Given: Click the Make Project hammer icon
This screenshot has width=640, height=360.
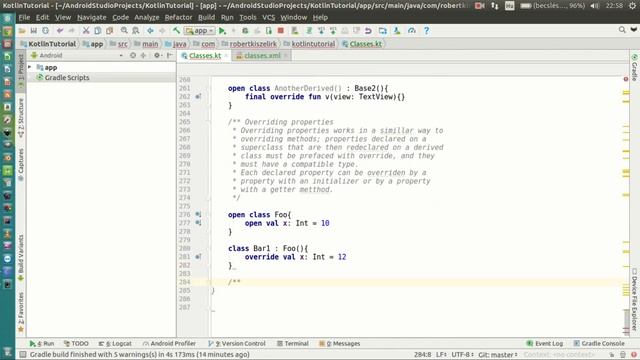Looking at the screenshot, I should [176, 31].
